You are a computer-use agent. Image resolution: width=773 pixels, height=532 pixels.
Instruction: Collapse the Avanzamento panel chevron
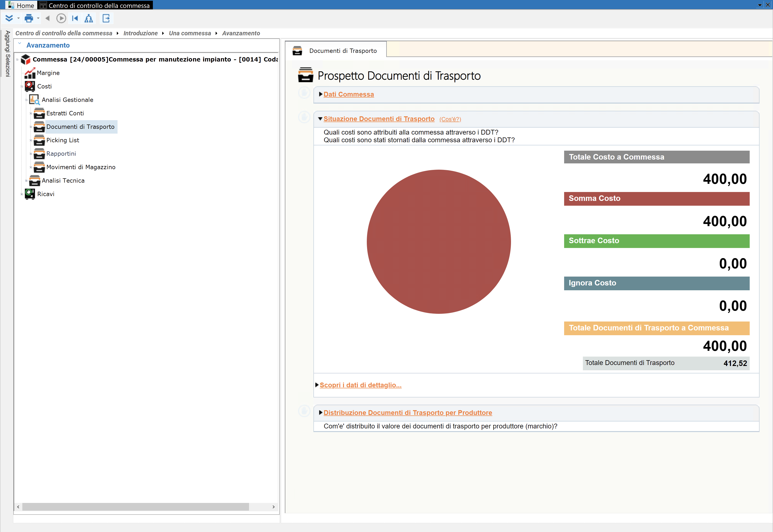click(x=20, y=44)
